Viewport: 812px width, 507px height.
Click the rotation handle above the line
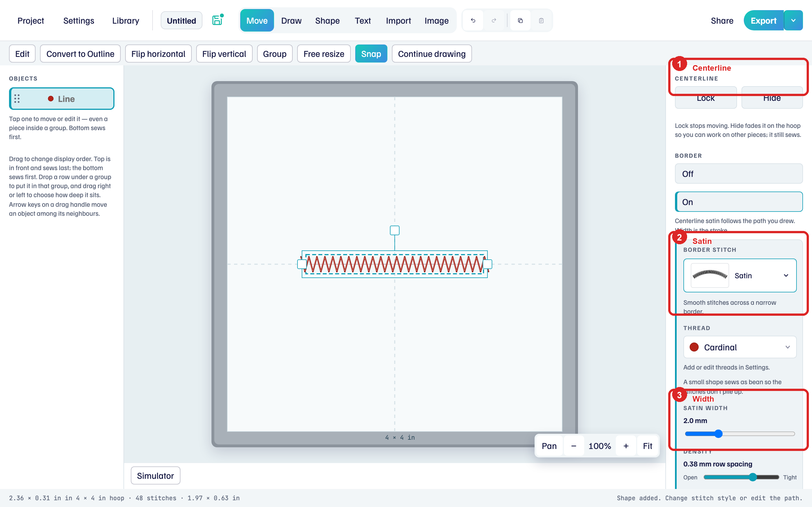point(395,230)
